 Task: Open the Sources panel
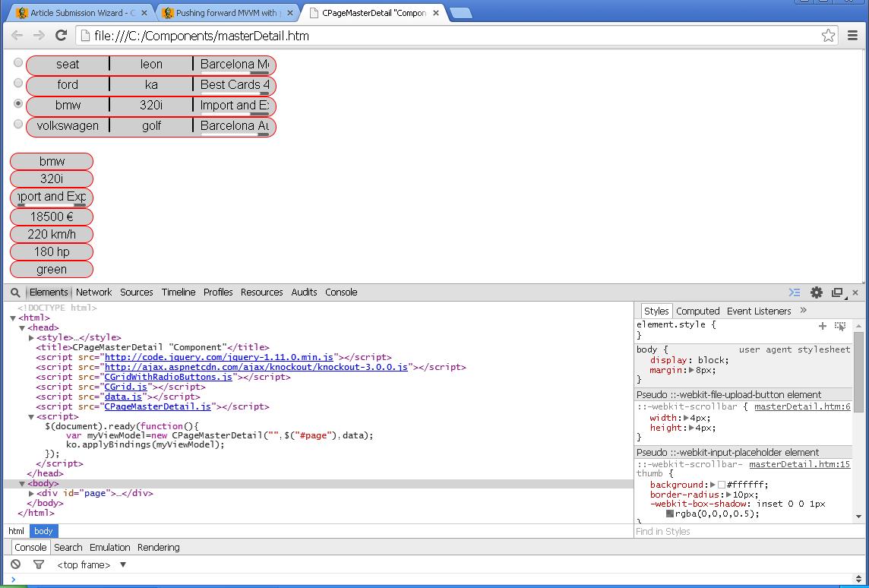(x=136, y=292)
